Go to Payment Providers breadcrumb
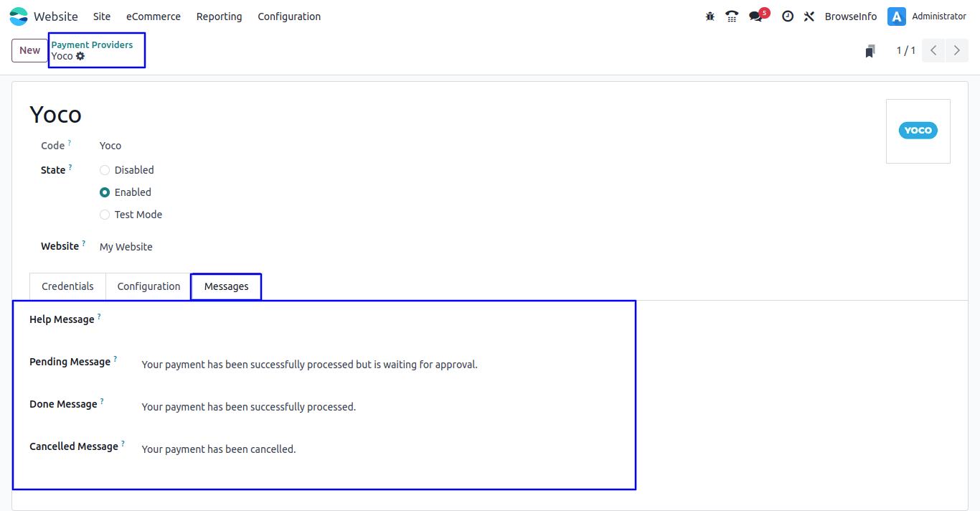This screenshot has height=511, width=980. click(92, 44)
